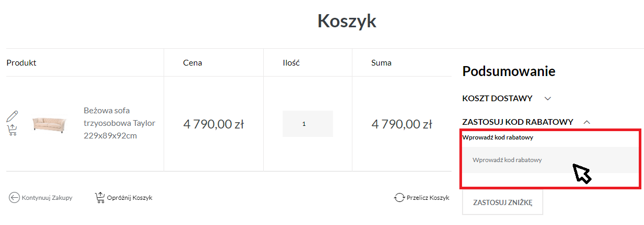This screenshot has height=225, width=644.
Task: Click the cart icon beside Opróżnij Koszyk
Action: 100,198
